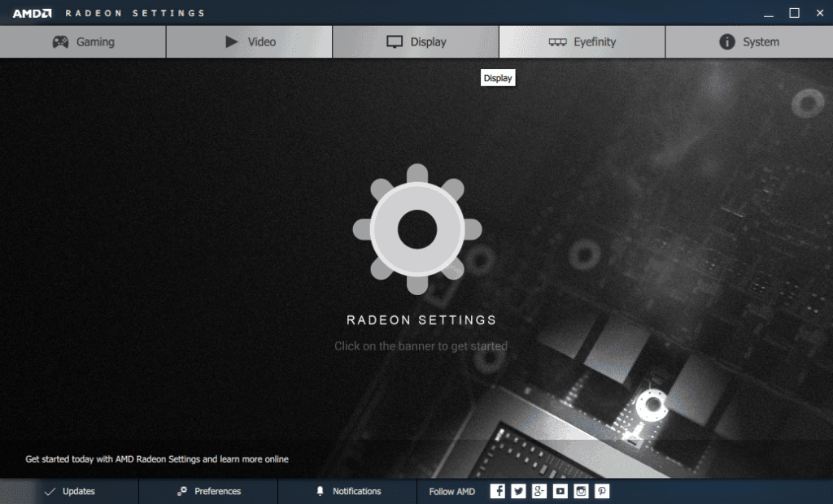Select the Display tab
Viewport: 833px width, 504px height.
tap(416, 42)
